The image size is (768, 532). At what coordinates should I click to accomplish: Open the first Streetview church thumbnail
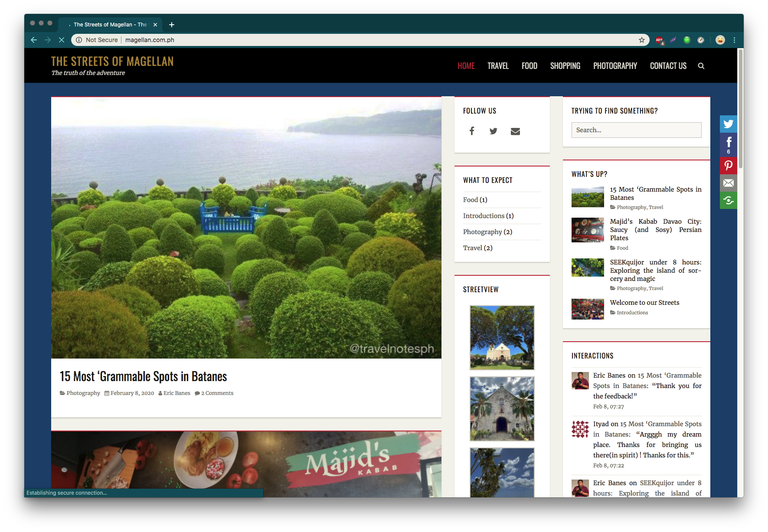click(x=502, y=338)
